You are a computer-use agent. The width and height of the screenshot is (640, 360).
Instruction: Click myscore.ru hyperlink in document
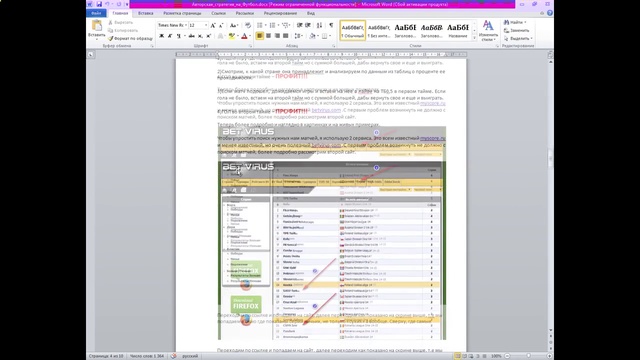coord(433,138)
